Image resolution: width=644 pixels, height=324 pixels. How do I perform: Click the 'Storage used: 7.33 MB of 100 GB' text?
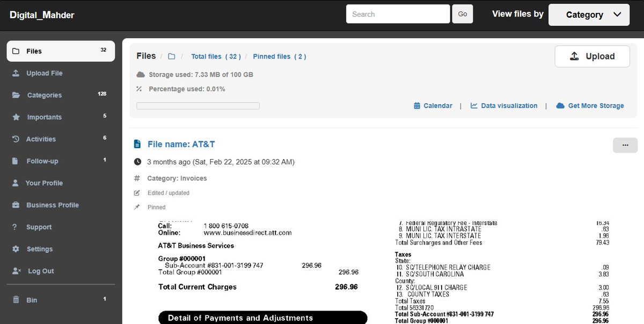(201, 75)
